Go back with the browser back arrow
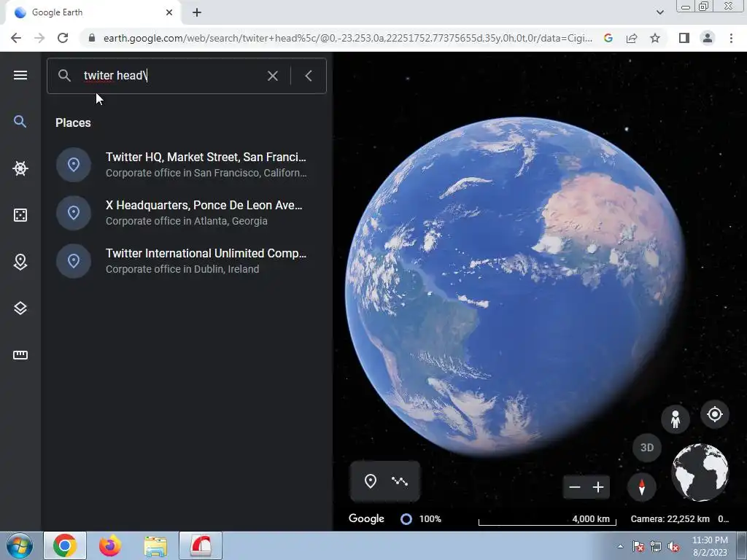Image resolution: width=747 pixels, height=560 pixels. (16, 38)
